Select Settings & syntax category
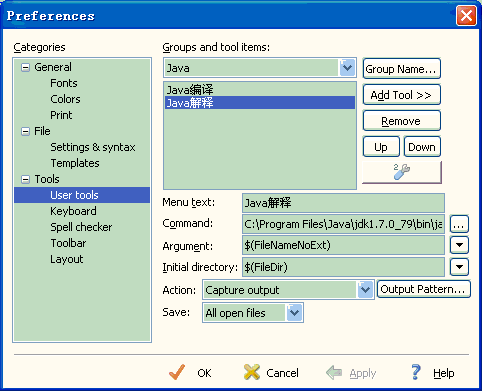 click(x=93, y=147)
